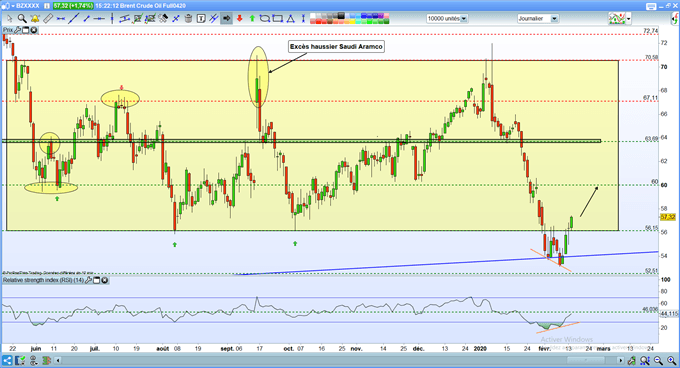Viewport: 680px width, 368px height.
Task: Open the alert bell tool
Action: (35, 19)
